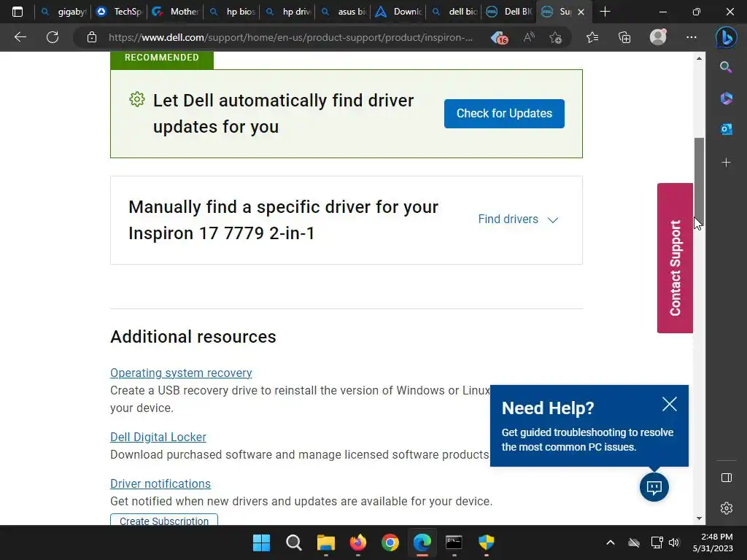Open Outlook in the Edge sidebar

click(726, 129)
